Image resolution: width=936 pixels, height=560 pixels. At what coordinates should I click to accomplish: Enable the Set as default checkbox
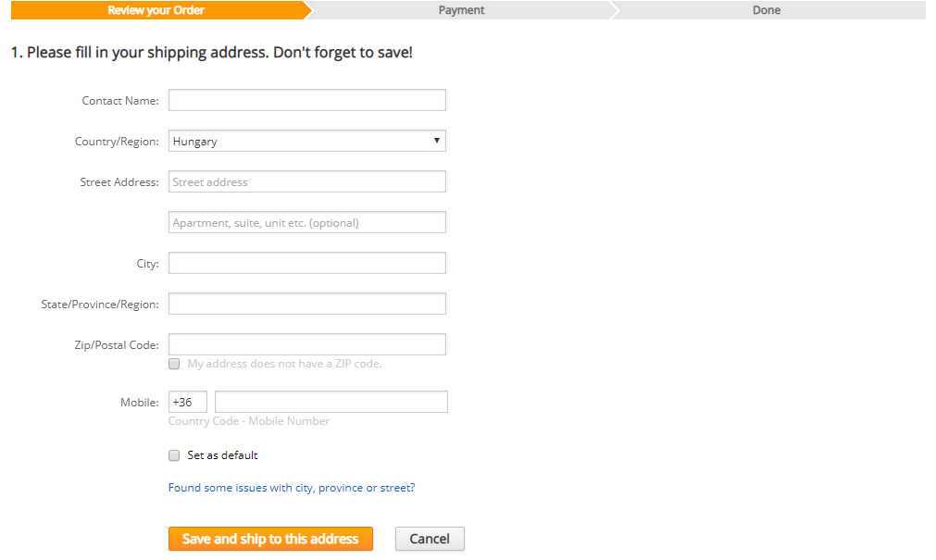[x=174, y=455]
